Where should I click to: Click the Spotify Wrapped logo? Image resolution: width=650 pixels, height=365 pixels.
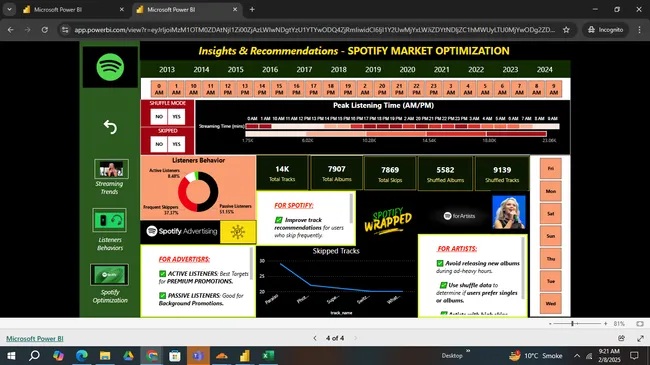click(388, 221)
